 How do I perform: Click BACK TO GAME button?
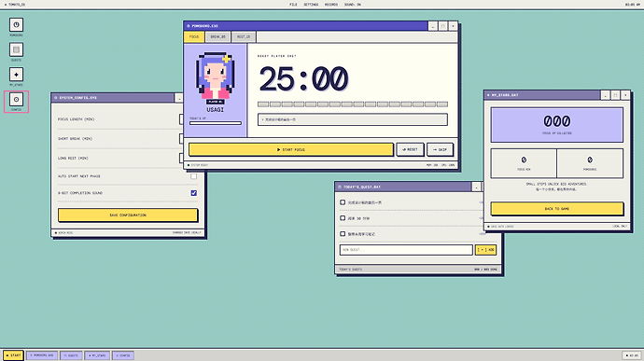pyautogui.click(x=557, y=209)
